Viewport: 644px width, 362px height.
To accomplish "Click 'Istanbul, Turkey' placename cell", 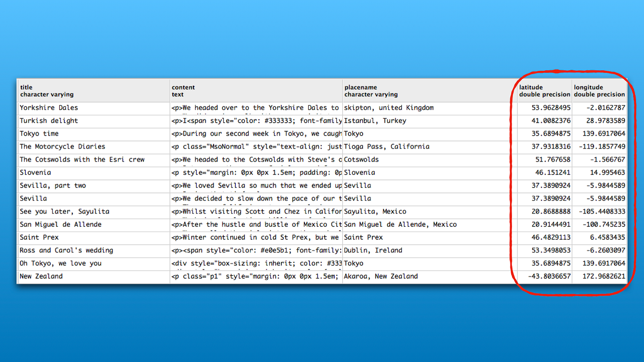I will pos(430,121).
